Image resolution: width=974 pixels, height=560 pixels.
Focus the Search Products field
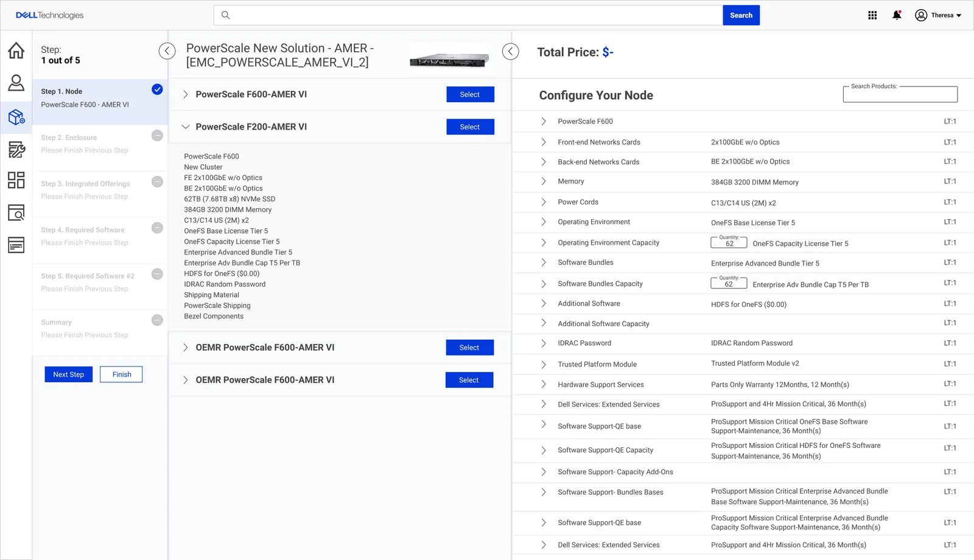point(900,94)
